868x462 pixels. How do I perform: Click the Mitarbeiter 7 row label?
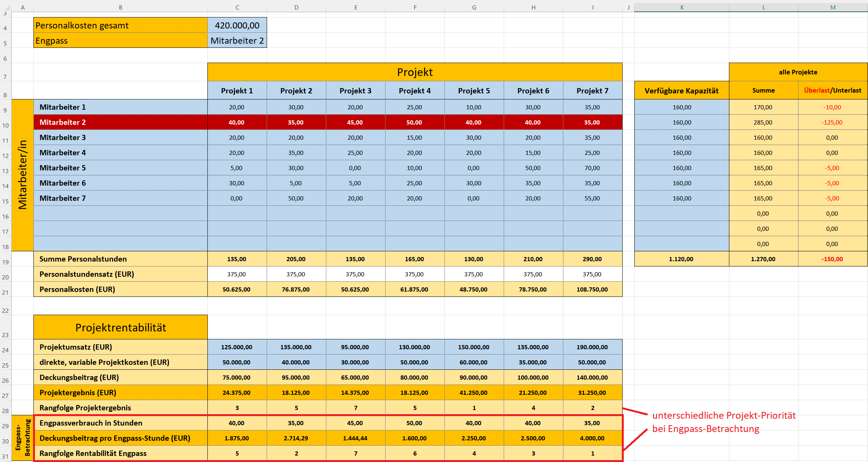(120, 198)
